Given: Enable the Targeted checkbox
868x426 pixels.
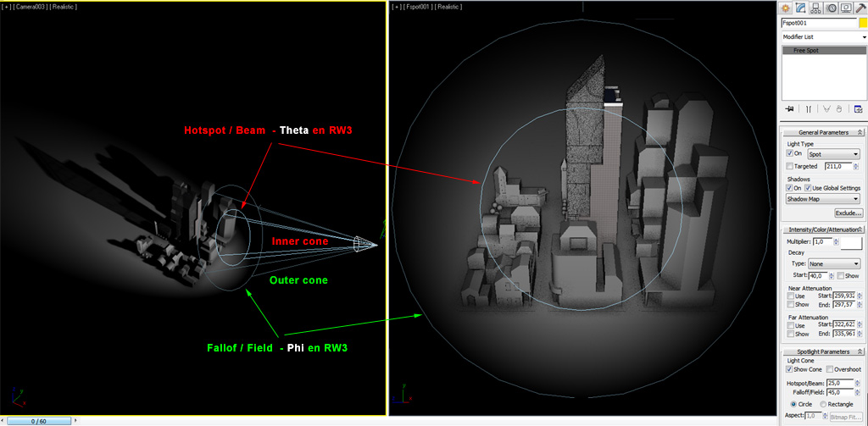Looking at the screenshot, I should pos(790,166).
